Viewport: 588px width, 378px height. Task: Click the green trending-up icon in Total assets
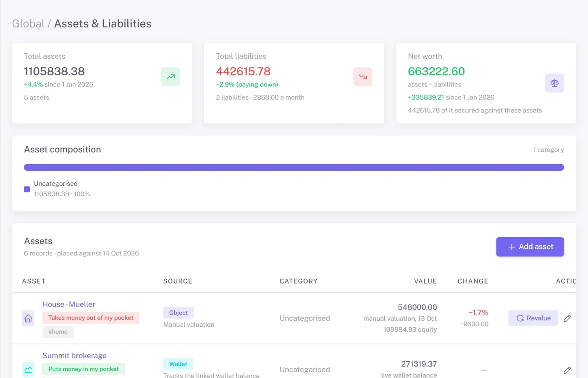point(170,77)
